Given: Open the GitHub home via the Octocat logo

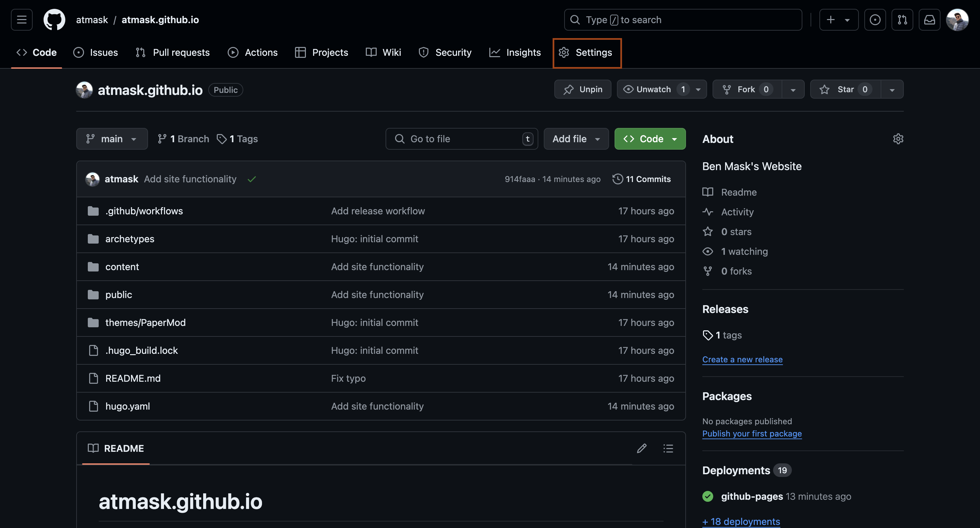Looking at the screenshot, I should 54,19.
